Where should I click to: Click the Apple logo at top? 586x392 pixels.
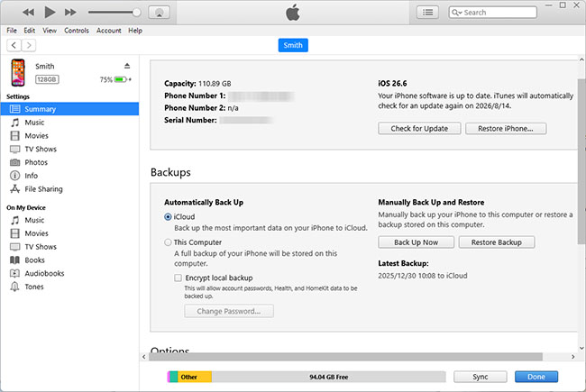pyautogui.click(x=293, y=13)
